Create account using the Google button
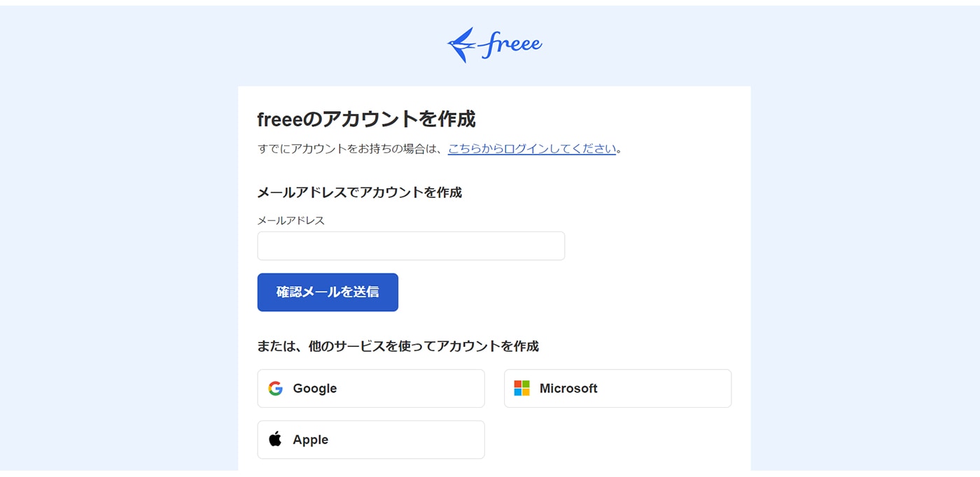 tap(371, 389)
